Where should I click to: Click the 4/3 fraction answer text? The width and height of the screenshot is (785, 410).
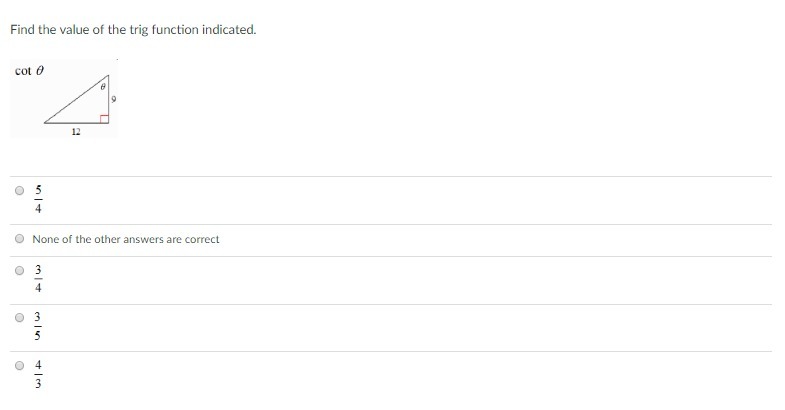39,375
